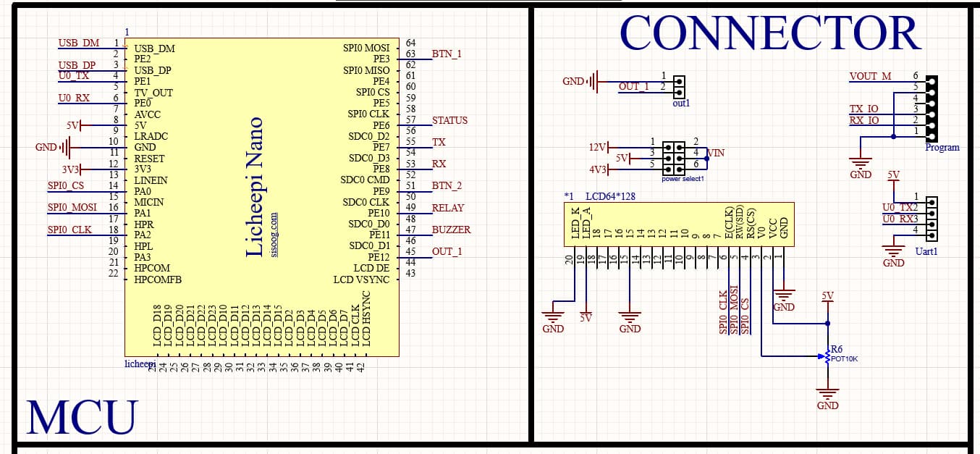The image size is (980, 454).
Task: Click the MICIN pin name
Action: [x=149, y=202]
